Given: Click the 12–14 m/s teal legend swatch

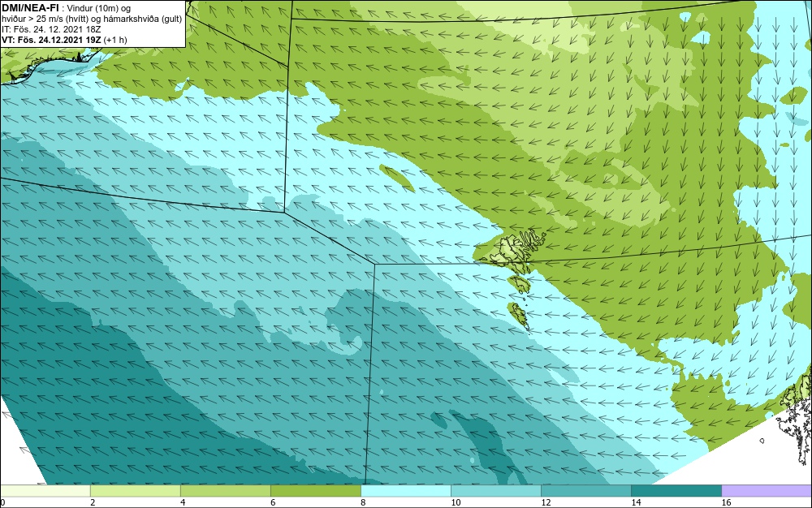Looking at the screenshot, I should click(586, 491).
